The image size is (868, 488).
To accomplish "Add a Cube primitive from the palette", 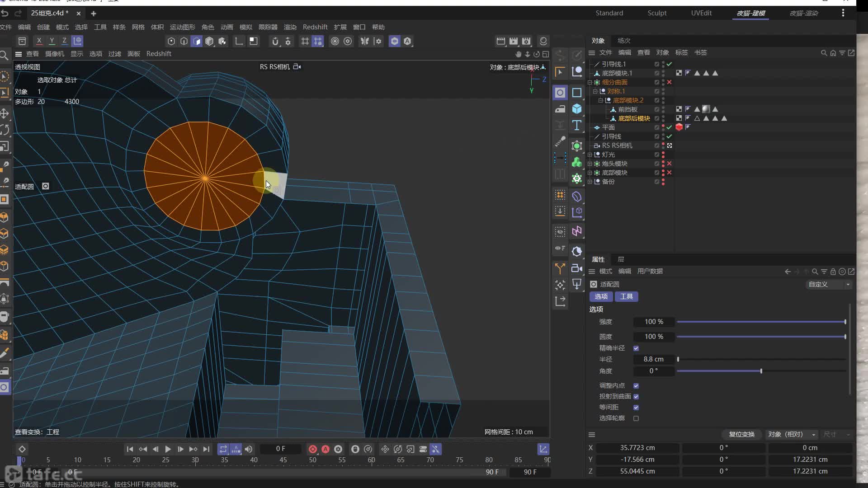I will click(x=577, y=109).
